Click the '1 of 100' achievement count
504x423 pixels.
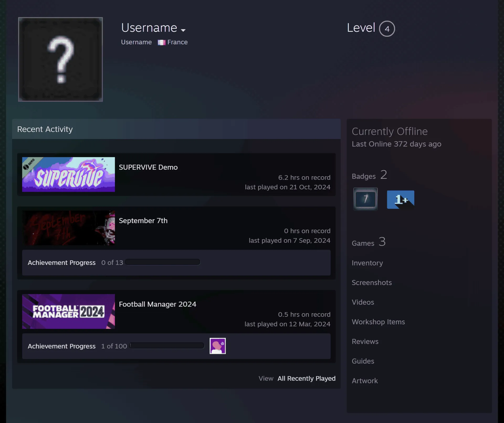[114, 346]
